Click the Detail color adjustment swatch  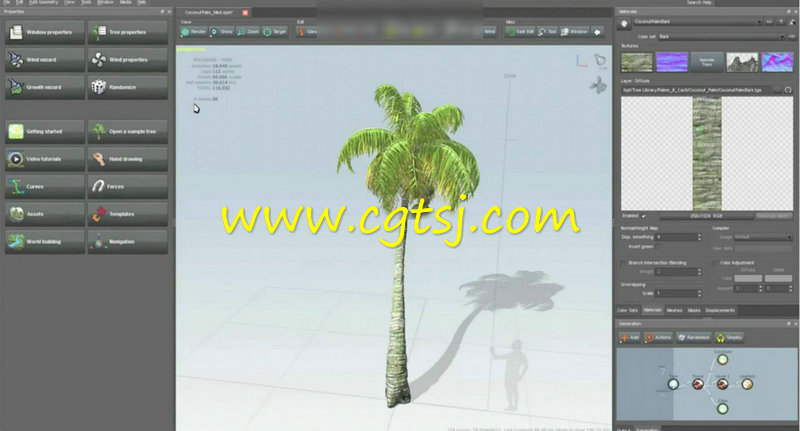tap(778, 278)
